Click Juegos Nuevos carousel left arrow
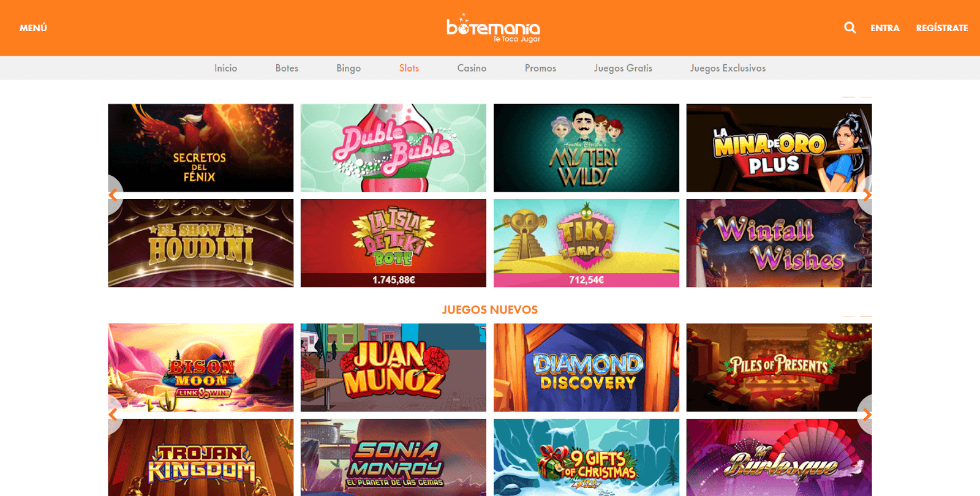The height and width of the screenshot is (496, 980). click(114, 415)
